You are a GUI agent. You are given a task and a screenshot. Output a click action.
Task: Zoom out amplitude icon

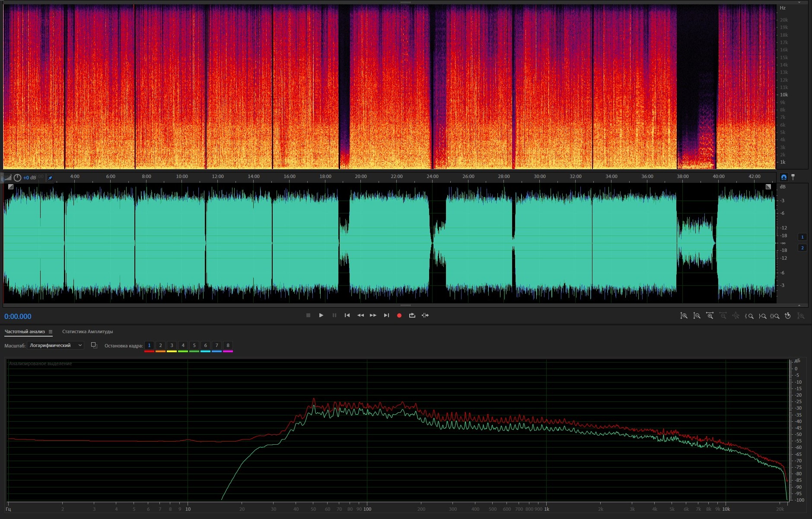(697, 316)
